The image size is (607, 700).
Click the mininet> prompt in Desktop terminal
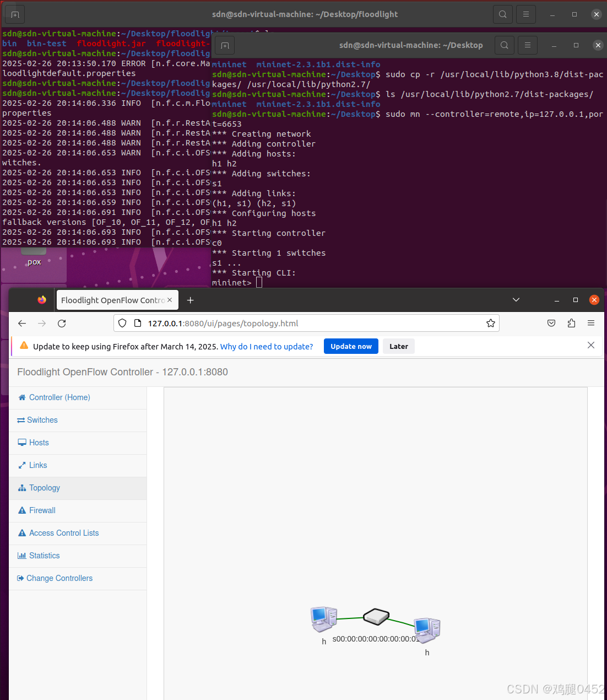tap(231, 283)
